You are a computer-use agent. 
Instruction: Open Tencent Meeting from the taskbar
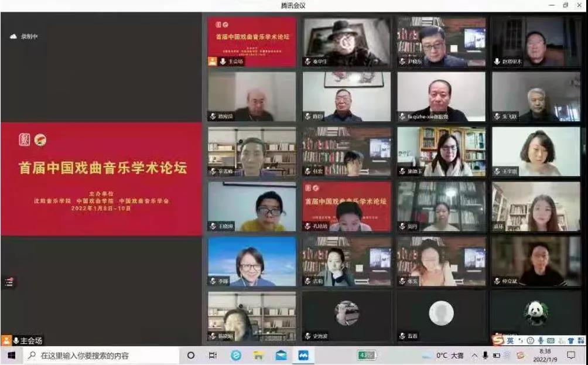coord(303,356)
